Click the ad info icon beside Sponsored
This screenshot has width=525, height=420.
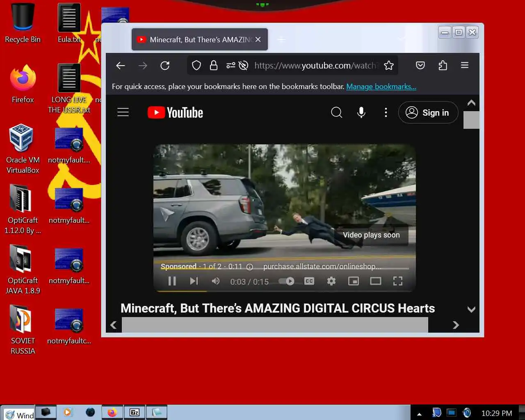click(249, 267)
